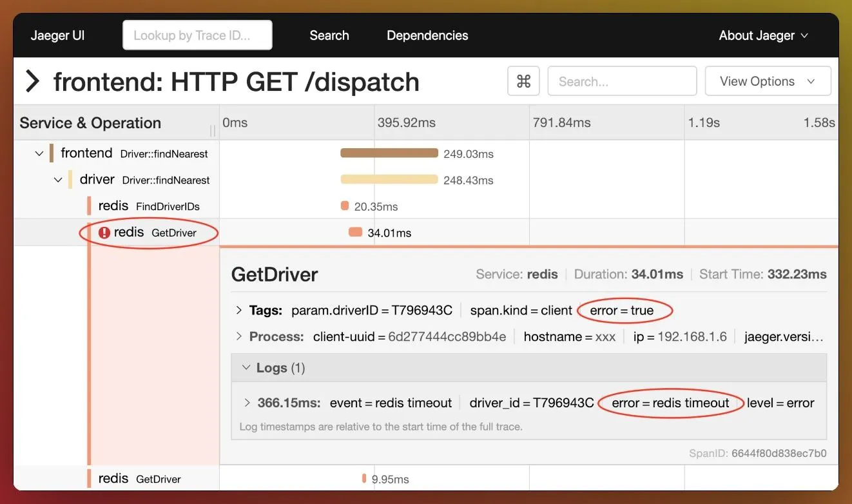Expand the Process section arrow
Screen dimensions: 852x504
(x=238, y=336)
